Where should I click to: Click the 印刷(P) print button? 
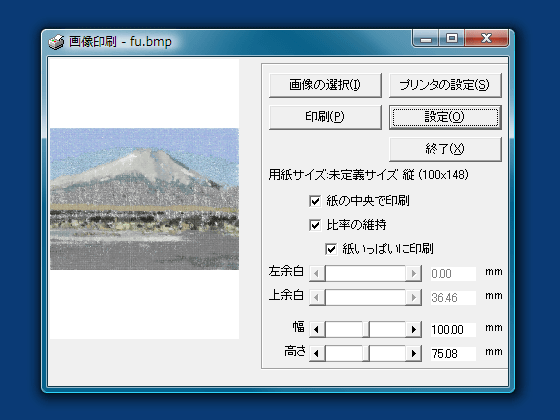point(325,117)
